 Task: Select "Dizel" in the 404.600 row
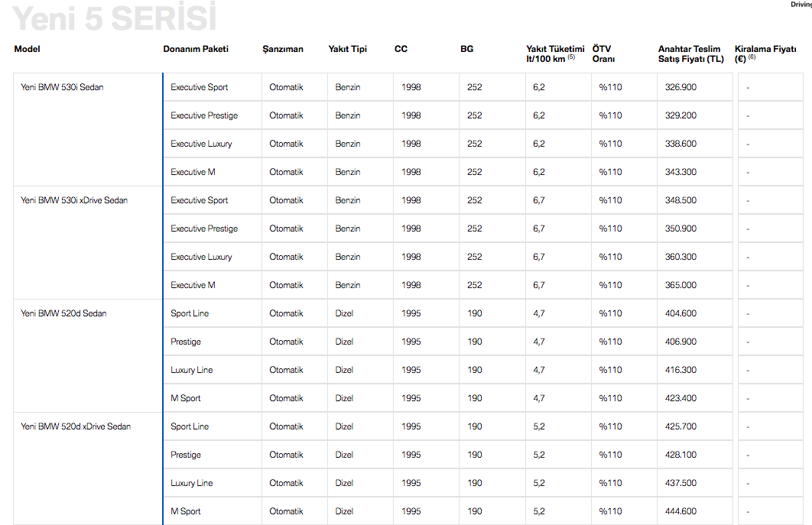[x=344, y=313]
